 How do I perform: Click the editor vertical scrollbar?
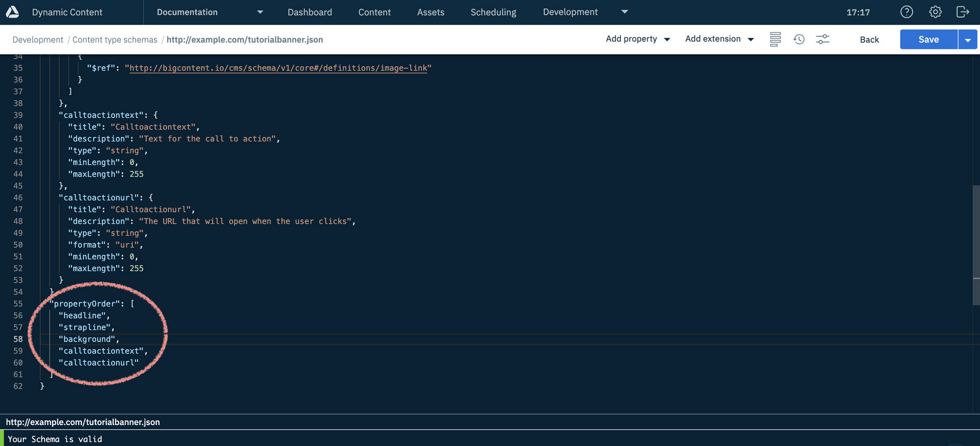click(976, 245)
